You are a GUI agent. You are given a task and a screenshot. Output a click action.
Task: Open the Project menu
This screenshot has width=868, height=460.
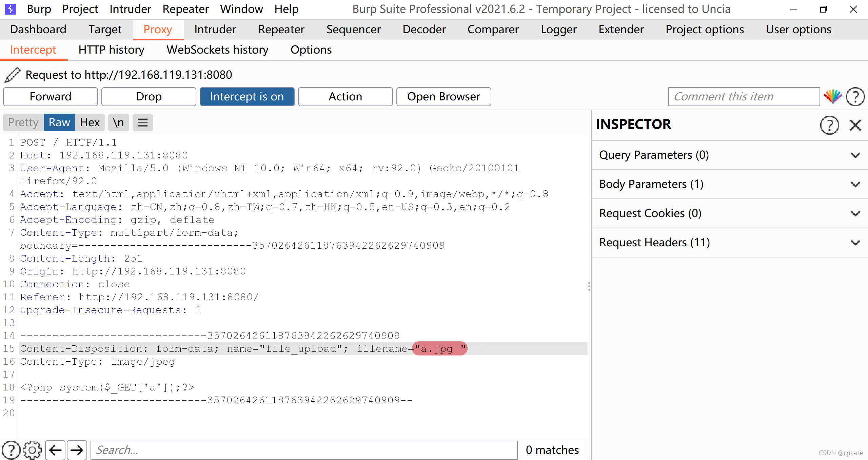[x=80, y=9]
